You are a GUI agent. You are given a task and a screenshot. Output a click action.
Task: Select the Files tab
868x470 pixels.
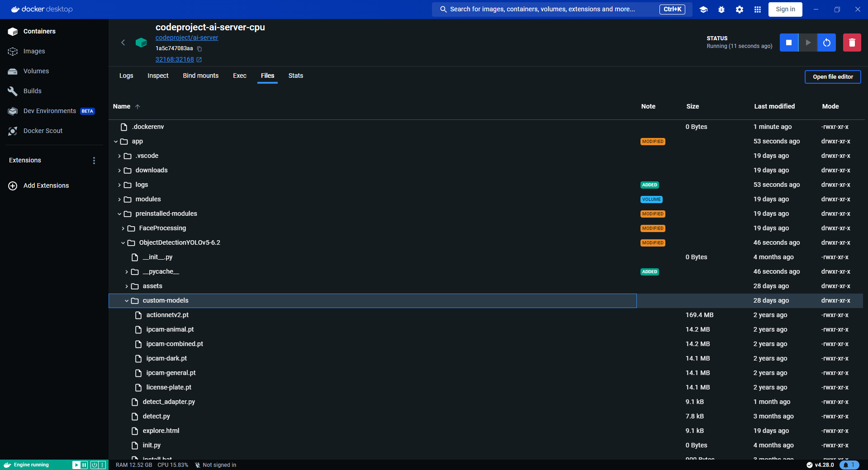[267, 76]
